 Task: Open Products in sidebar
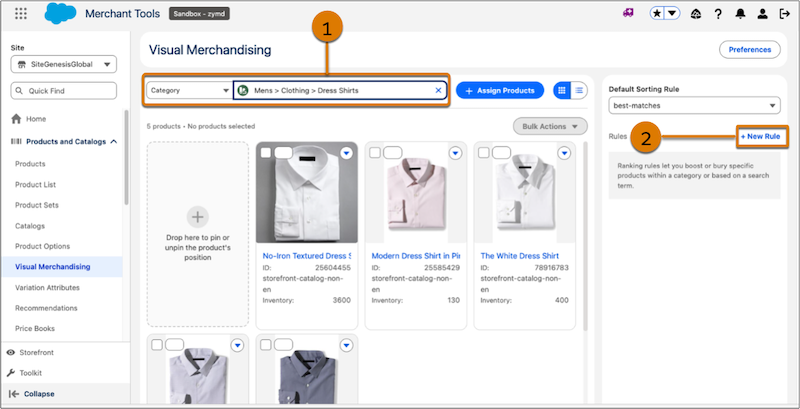click(30, 164)
